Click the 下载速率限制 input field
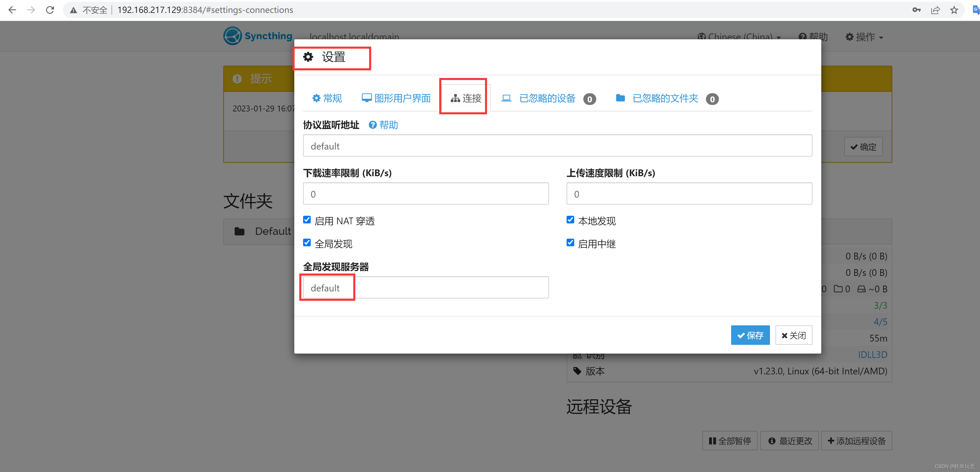Viewport: 980px width, 472px height. click(425, 194)
